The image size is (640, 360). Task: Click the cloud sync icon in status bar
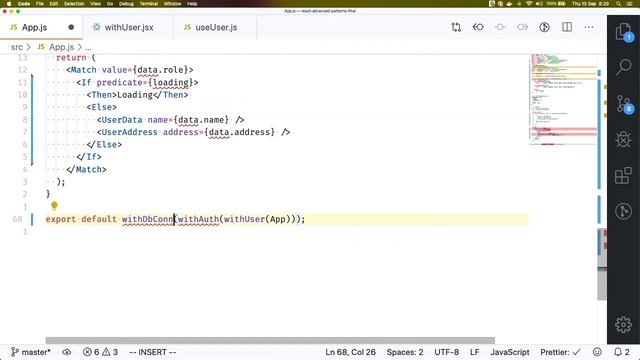point(67,352)
